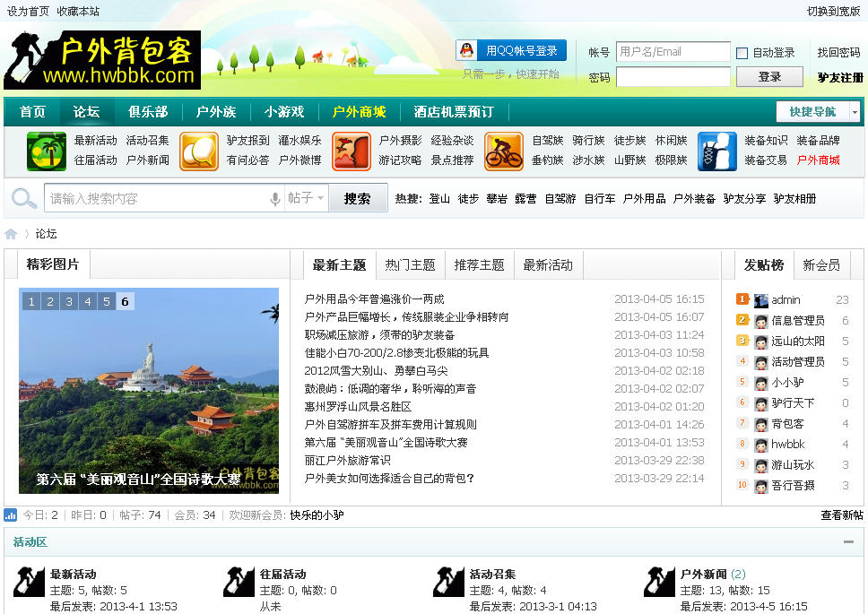Open the 最新活动 board hiker icon
The image size is (868, 614).
[28, 582]
